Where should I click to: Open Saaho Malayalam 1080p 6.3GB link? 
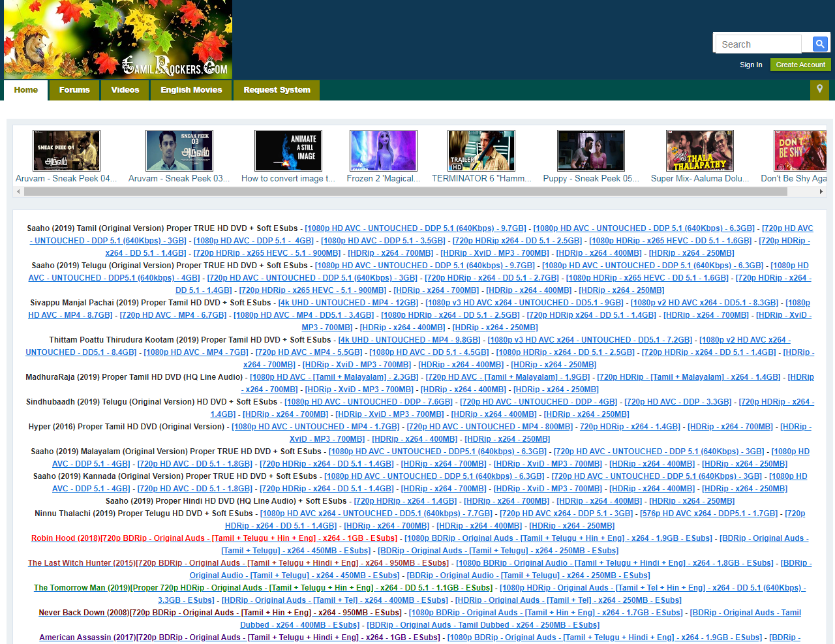[x=438, y=452]
